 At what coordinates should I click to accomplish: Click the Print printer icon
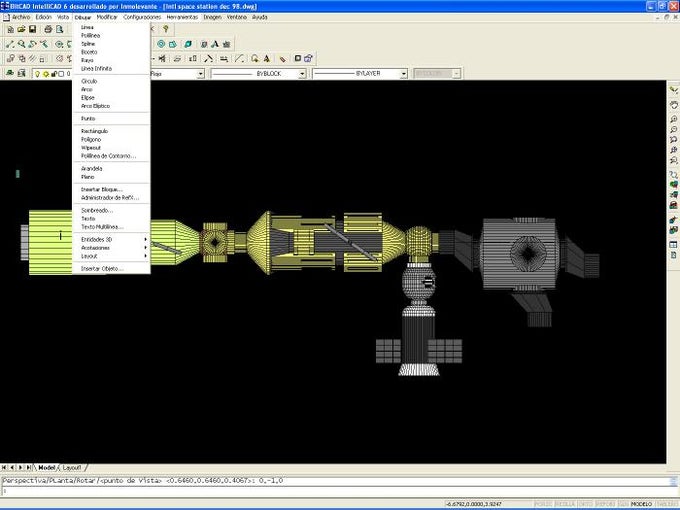click(x=48, y=29)
